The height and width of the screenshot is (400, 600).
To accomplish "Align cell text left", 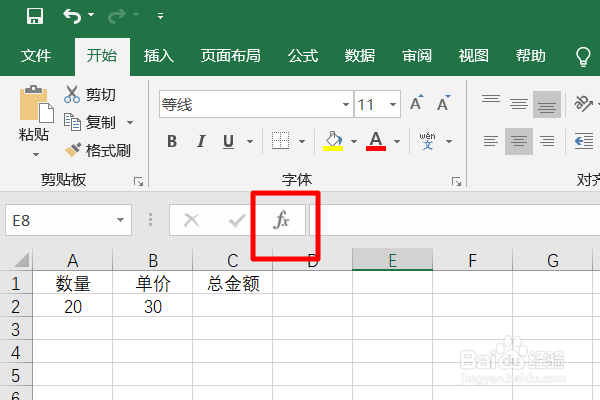I will pos(491,141).
